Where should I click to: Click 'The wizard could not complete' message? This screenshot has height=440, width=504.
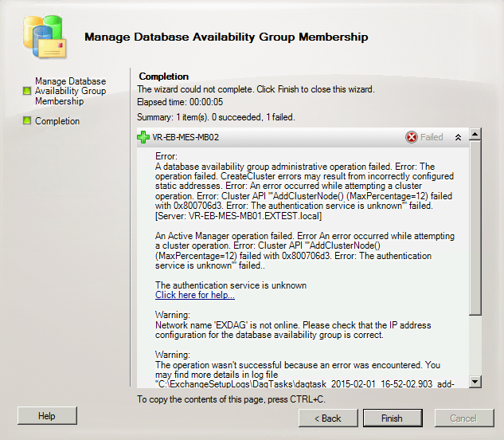[256, 89]
